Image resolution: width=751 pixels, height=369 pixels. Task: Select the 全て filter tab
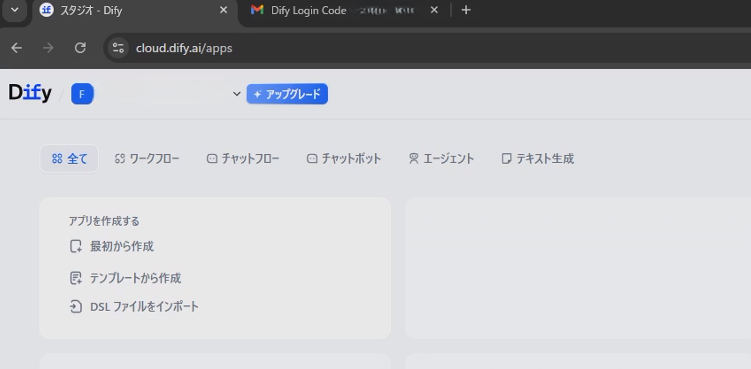pyautogui.click(x=69, y=159)
